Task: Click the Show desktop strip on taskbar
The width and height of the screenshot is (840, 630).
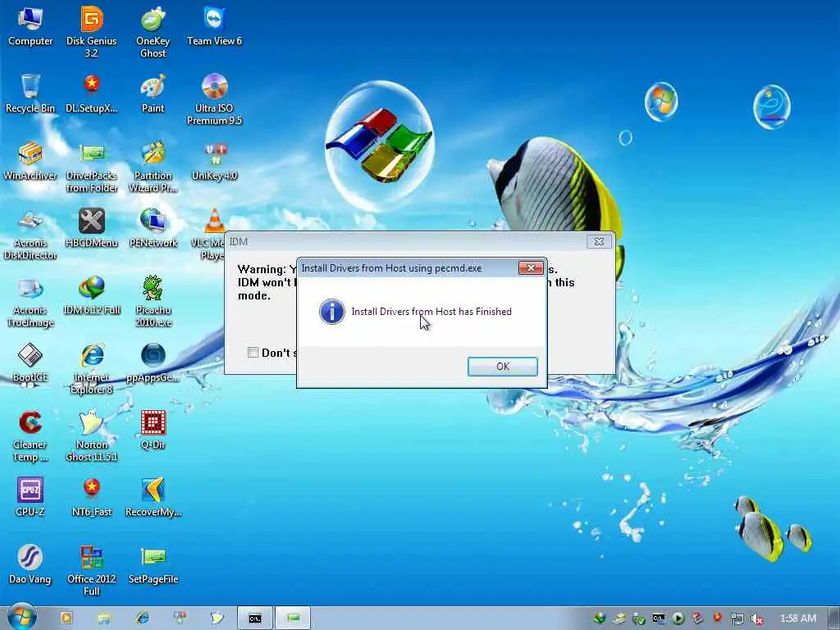Action: coord(833,619)
